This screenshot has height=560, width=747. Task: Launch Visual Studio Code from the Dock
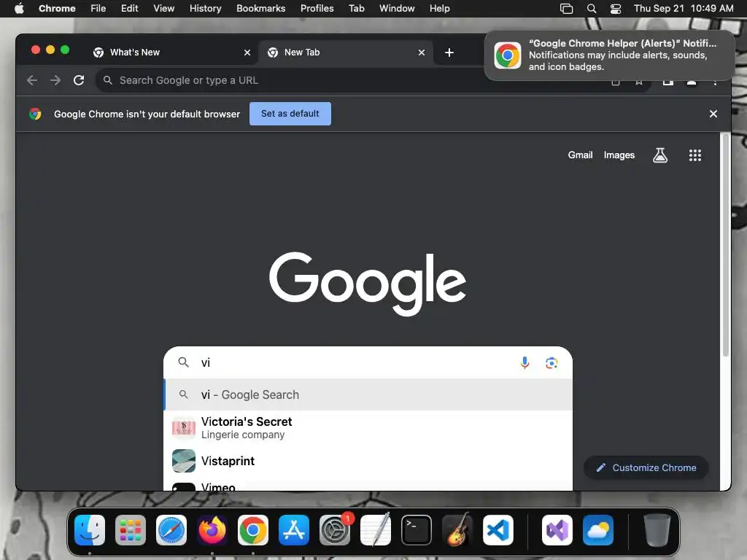point(498,530)
